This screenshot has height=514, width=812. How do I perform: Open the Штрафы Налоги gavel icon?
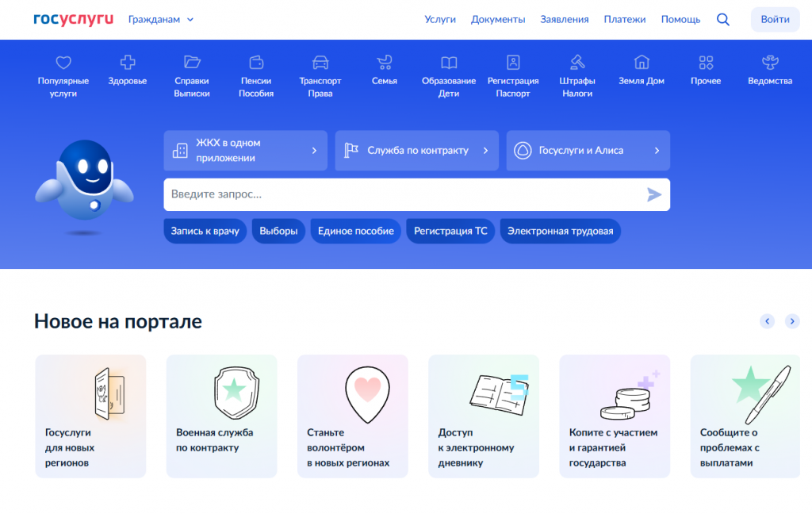577,63
